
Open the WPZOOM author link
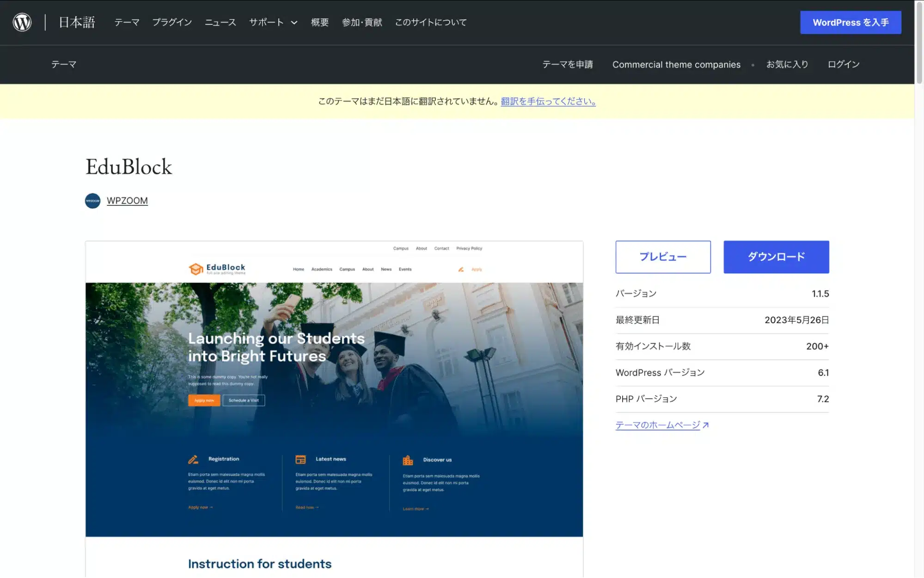(x=127, y=201)
